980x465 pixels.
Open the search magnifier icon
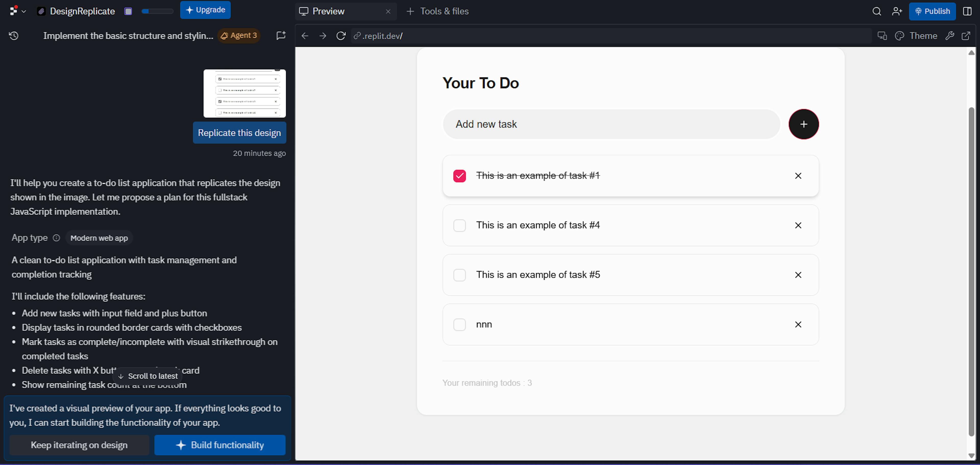point(877,11)
